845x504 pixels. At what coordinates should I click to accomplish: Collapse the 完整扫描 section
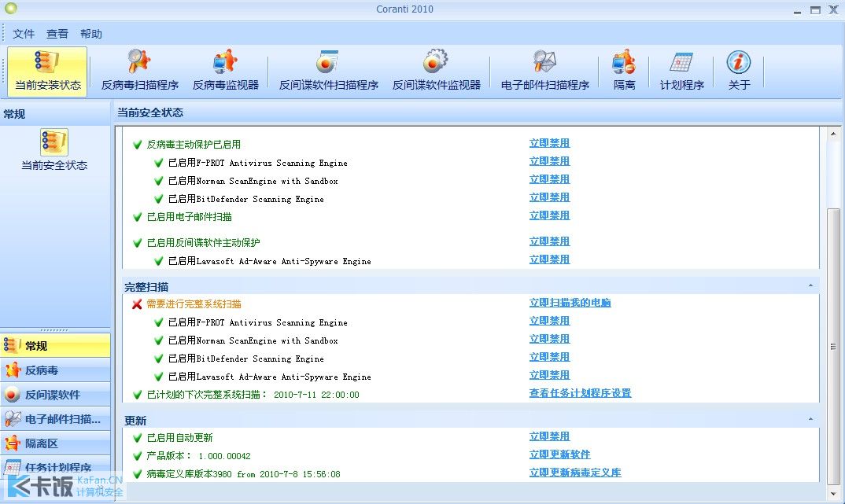[x=810, y=286]
